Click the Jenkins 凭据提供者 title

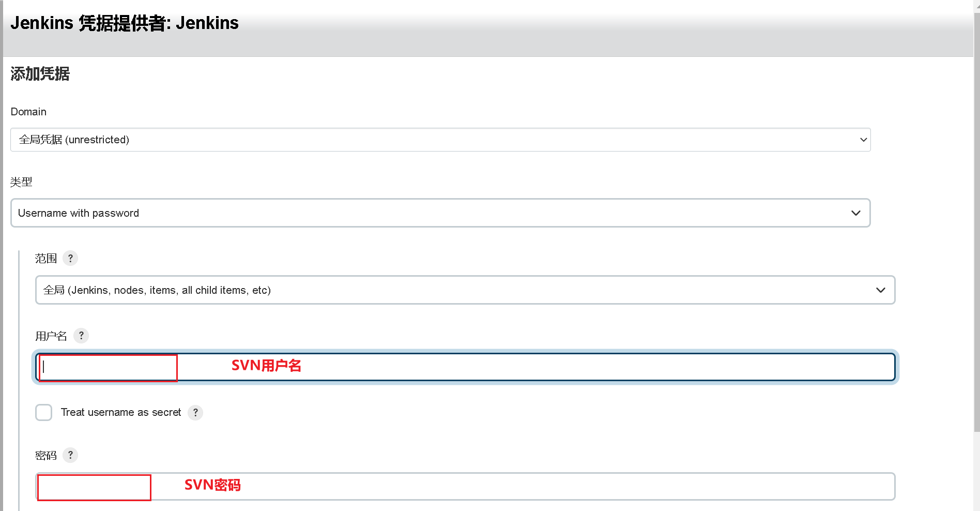click(x=125, y=23)
